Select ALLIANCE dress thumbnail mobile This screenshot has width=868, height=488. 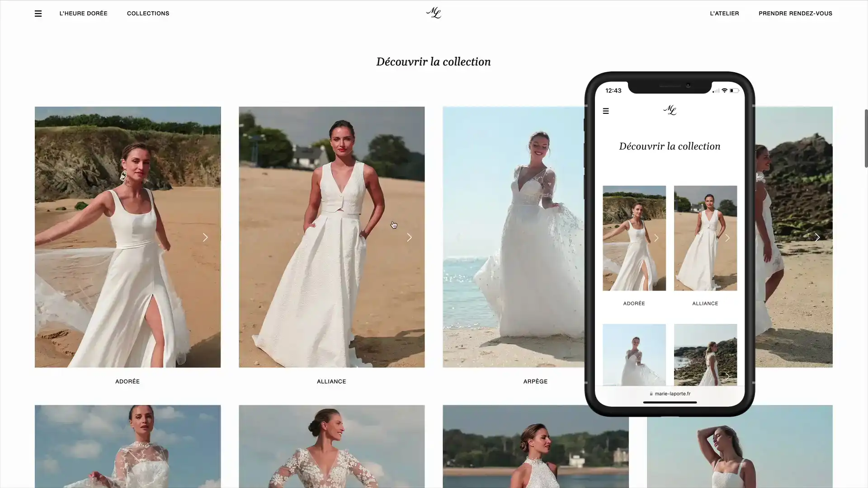click(705, 238)
